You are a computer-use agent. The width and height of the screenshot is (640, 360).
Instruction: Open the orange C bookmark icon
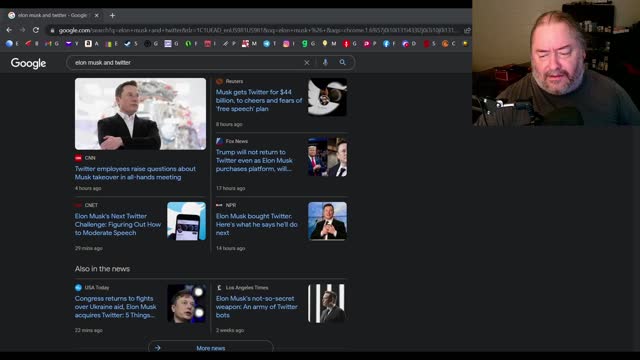(445, 43)
